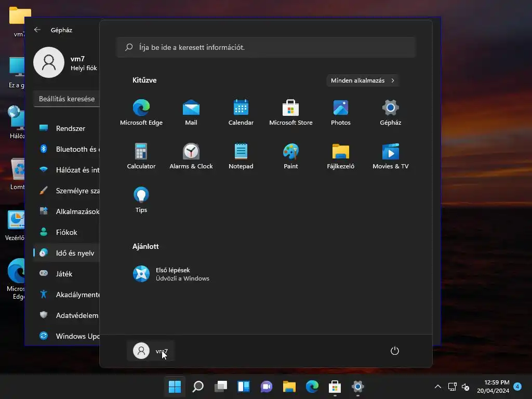Open Microsoft Edge from pinned apps
This screenshot has width=532, height=399.
141,113
